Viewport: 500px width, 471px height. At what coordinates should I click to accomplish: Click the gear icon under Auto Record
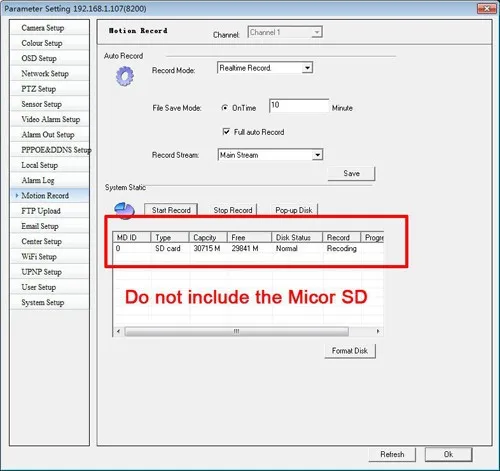[x=125, y=76]
